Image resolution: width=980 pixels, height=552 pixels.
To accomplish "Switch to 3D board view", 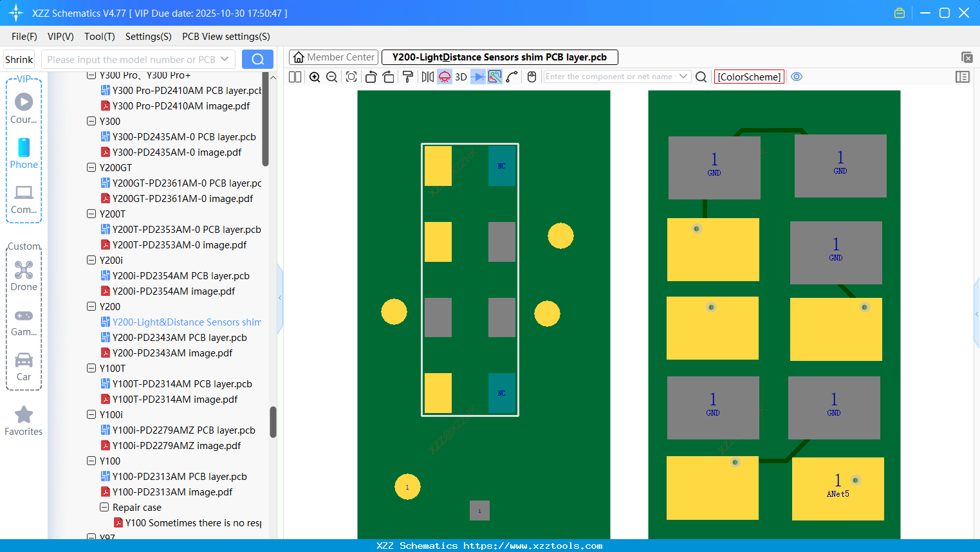I will tap(460, 77).
